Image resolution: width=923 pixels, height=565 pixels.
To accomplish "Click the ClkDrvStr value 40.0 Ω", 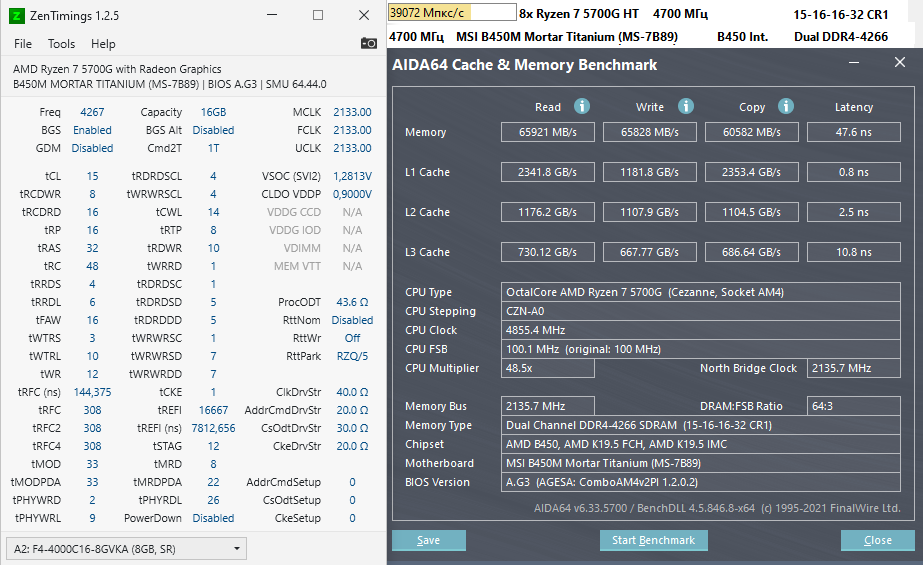I will pyautogui.click(x=352, y=392).
